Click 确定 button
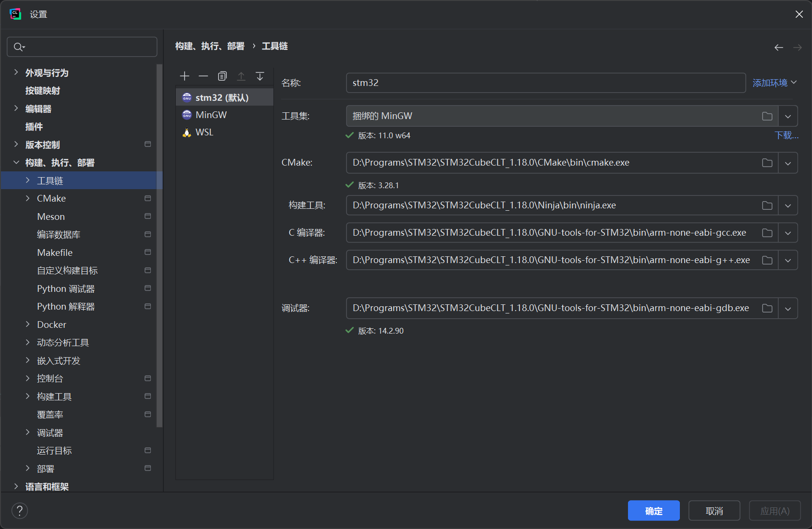 point(653,511)
